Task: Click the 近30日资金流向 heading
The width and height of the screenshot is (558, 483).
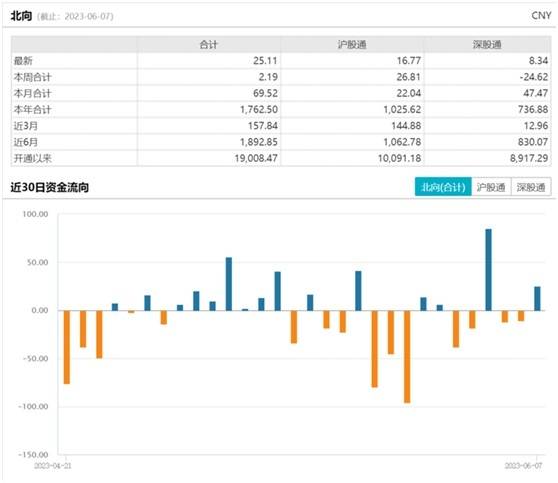Action: (49, 187)
